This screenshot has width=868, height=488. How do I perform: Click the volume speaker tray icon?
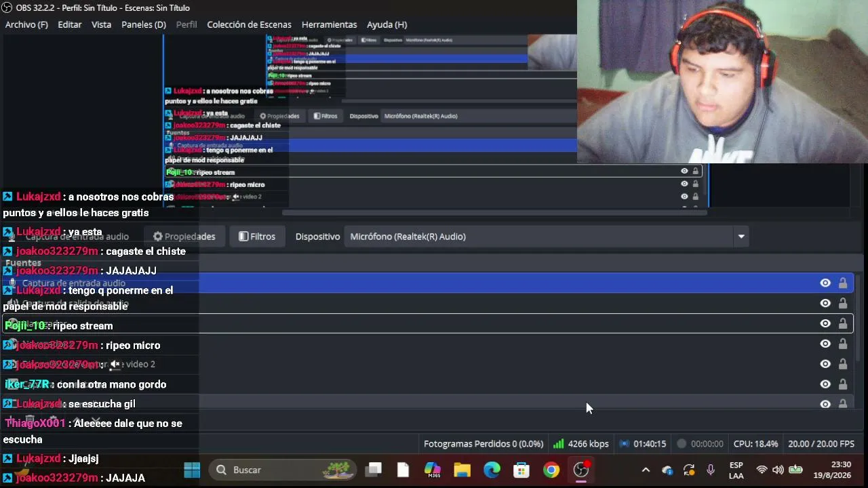point(778,470)
